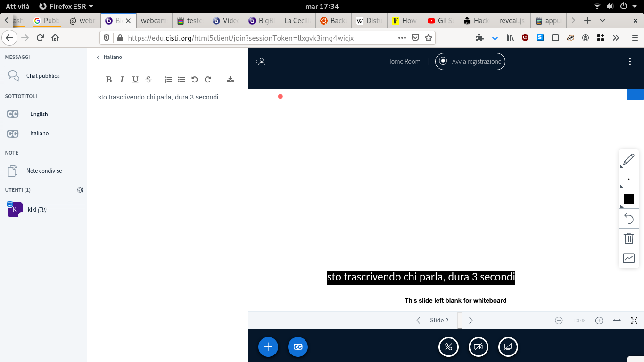Go to Firefox home page
The height and width of the screenshot is (362, 644).
click(x=55, y=38)
